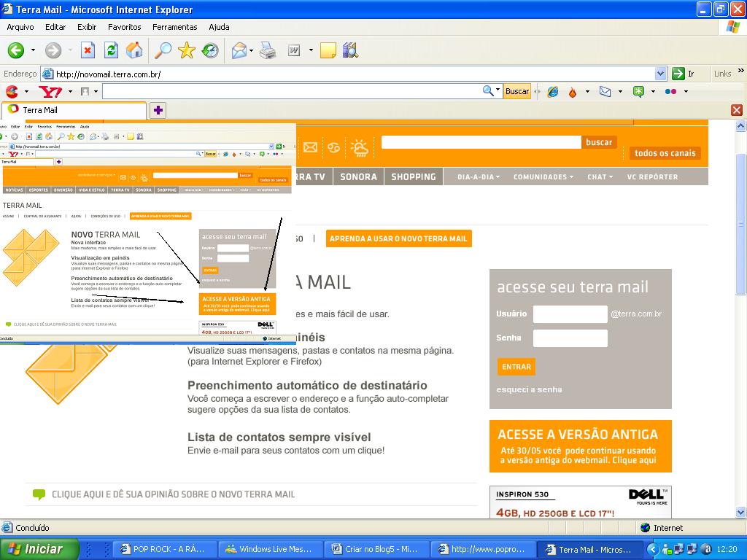747x560 pixels.
Task: Click the flame icon on the Yahoo toolbar
Action: click(x=573, y=91)
